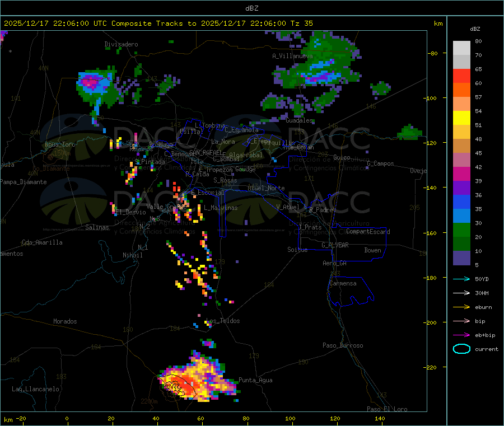The image size is (504, 426).
Task: Click the cyan 50YD track arrow in legend
Action: tap(461, 279)
